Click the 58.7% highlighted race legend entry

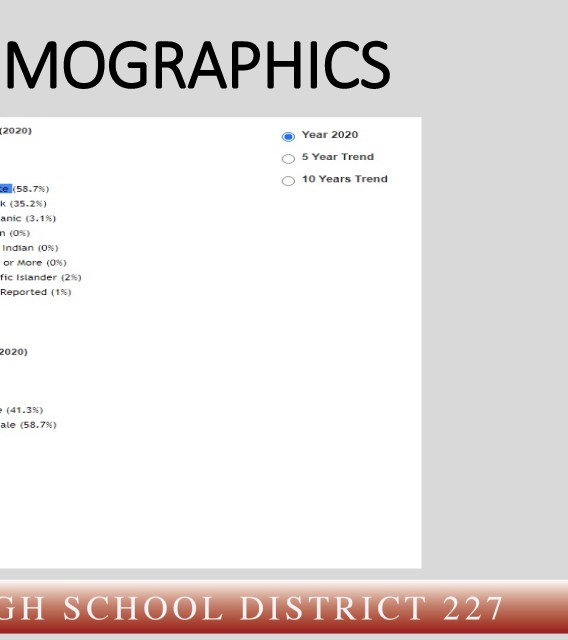pyautogui.click(x=24, y=189)
